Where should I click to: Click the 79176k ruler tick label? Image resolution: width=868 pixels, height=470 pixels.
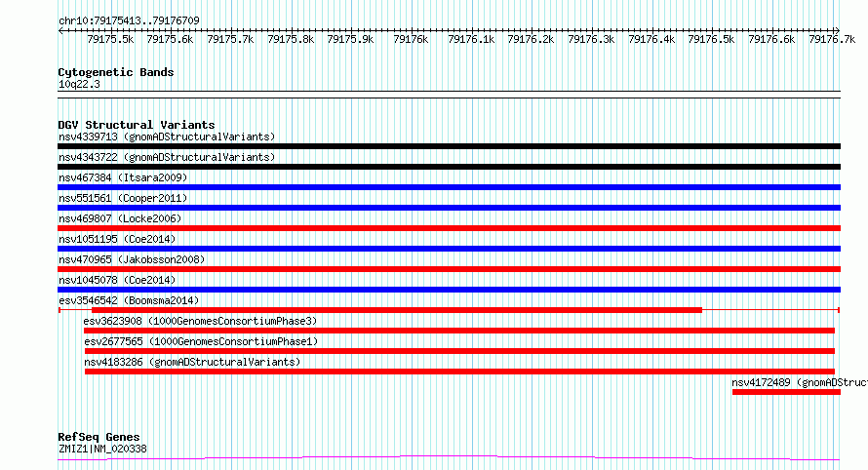coord(411,39)
